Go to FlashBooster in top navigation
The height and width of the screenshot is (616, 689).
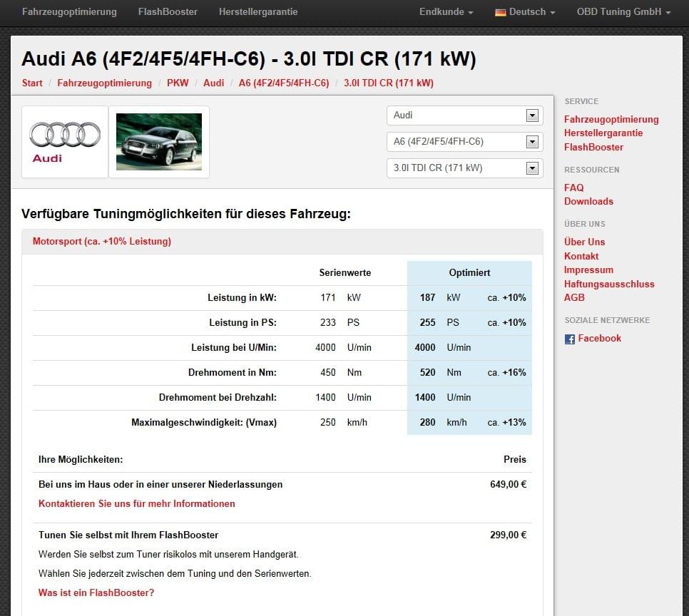(x=168, y=12)
